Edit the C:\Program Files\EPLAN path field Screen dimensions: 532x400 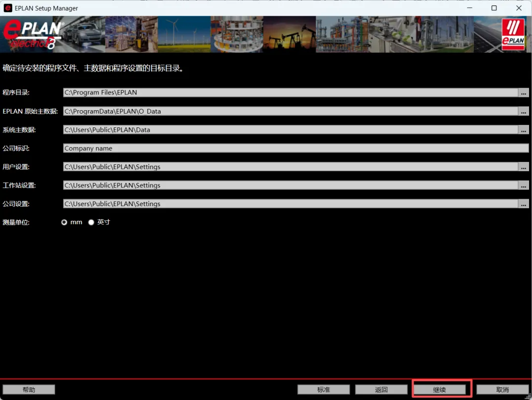(x=291, y=92)
